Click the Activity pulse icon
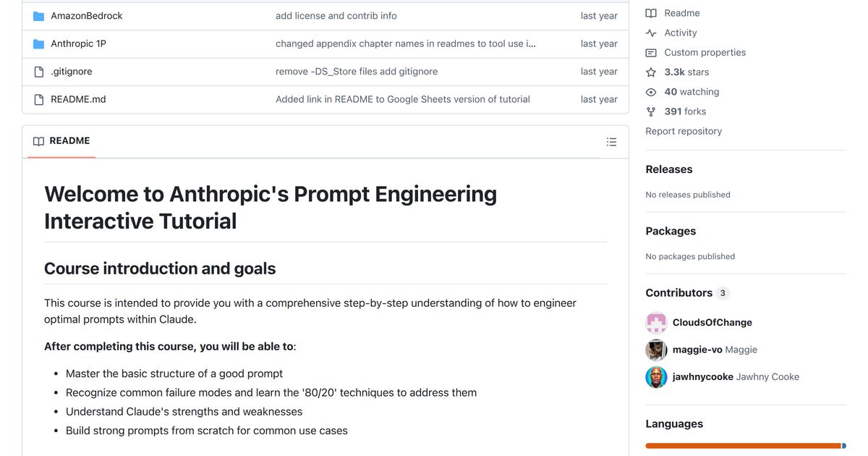The height and width of the screenshot is (456, 868). (651, 33)
